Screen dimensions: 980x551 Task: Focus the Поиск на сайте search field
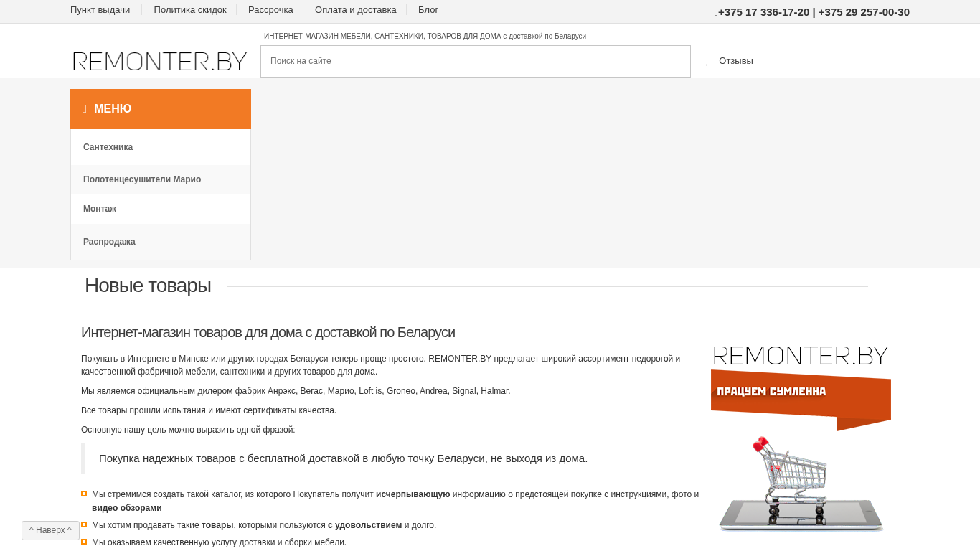[x=475, y=62]
